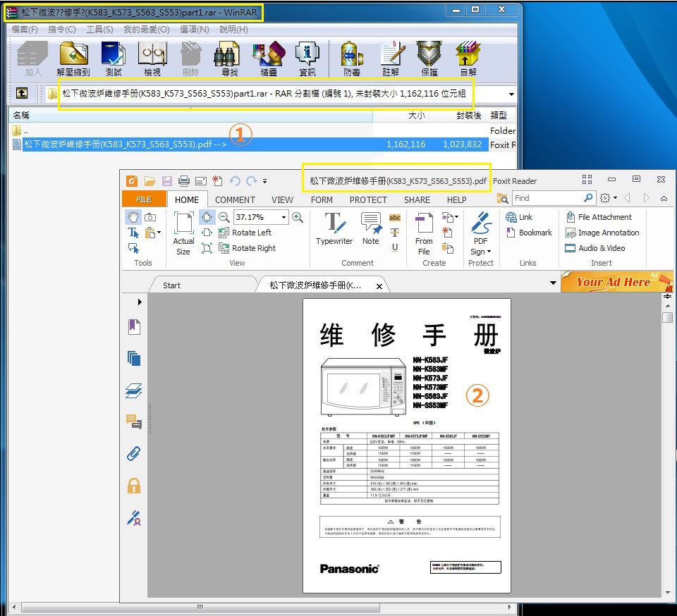Toggle Fit Visible view mode

(x=207, y=248)
